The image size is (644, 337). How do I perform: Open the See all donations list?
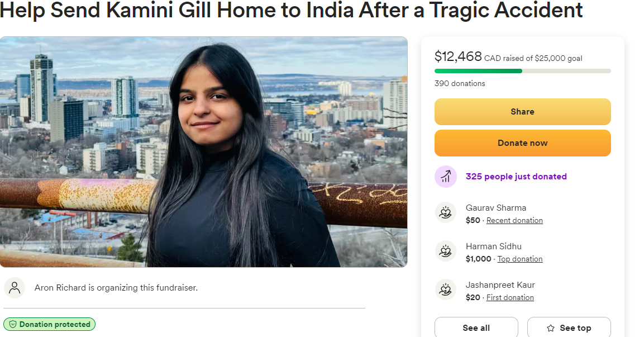(x=476, y=327)
